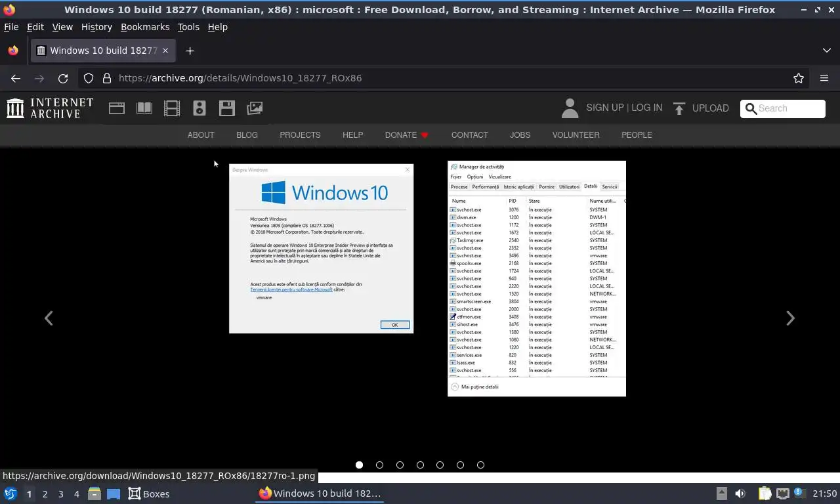Select the fourth carousel dot
This screenshot has height=504, width=840.
[420, 465]
